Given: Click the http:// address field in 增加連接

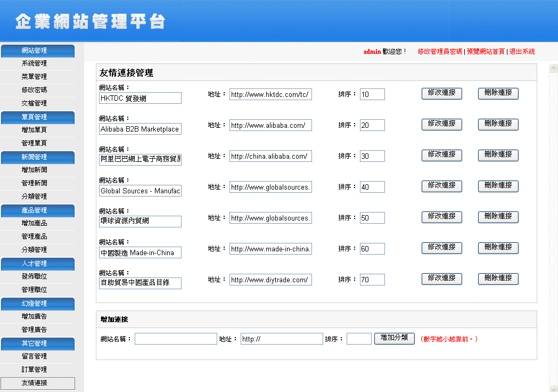Looking at the screenshot, I should point(282,339).
